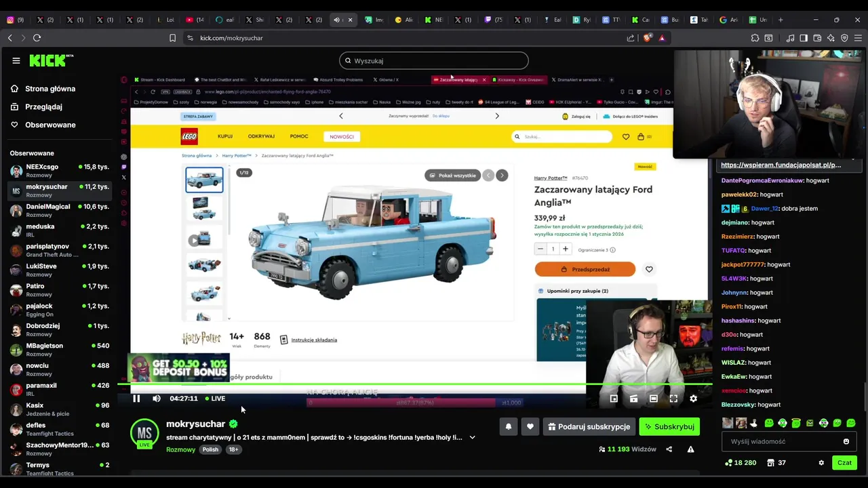Image resolution: width=868 pixels, height=488 pixels.
Task: Click the green Subskrybuj button
Action: 669,426
